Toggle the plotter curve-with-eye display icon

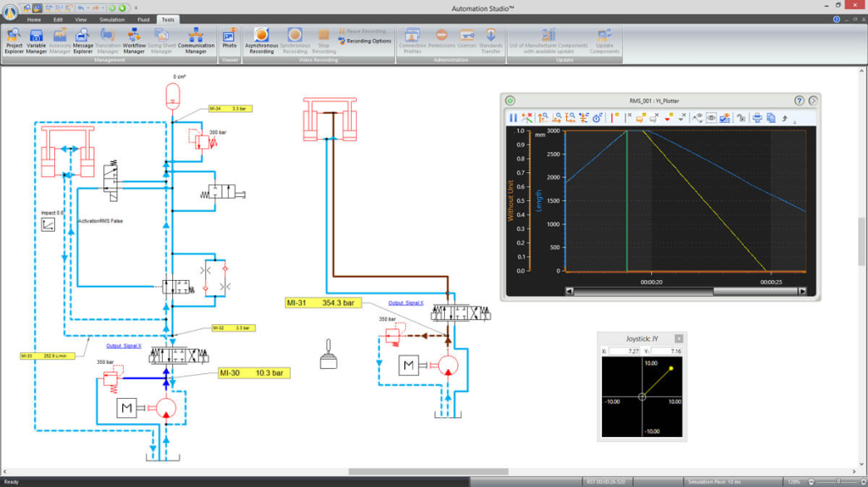698,117
